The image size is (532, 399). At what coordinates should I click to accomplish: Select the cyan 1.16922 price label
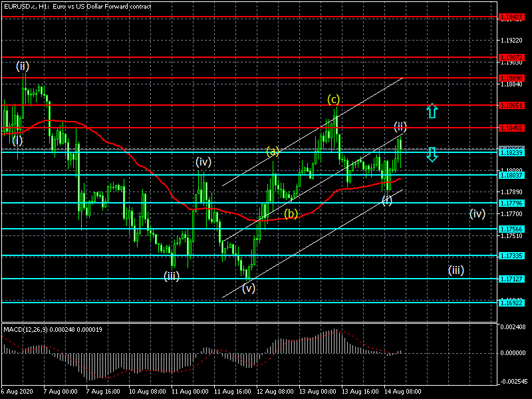(511, 303)
